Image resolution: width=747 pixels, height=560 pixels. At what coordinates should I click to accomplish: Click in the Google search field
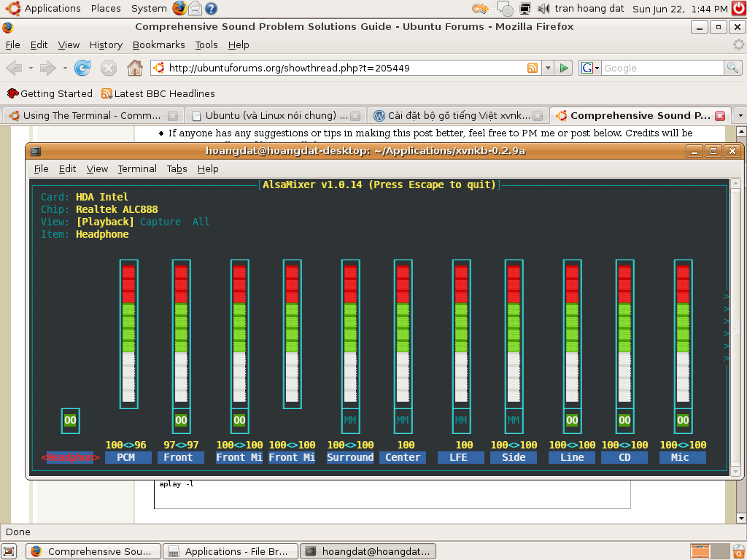point(662,68)
